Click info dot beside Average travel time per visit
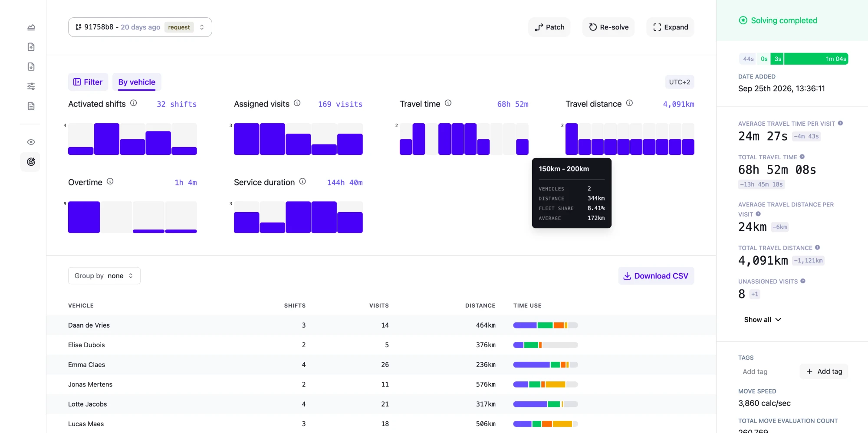868x433 pixels. (840, 123)
